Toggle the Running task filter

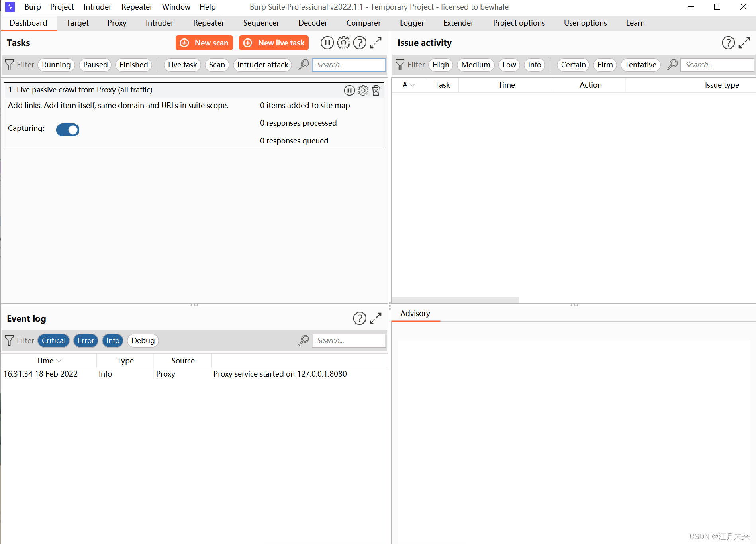tap(56, 65)
